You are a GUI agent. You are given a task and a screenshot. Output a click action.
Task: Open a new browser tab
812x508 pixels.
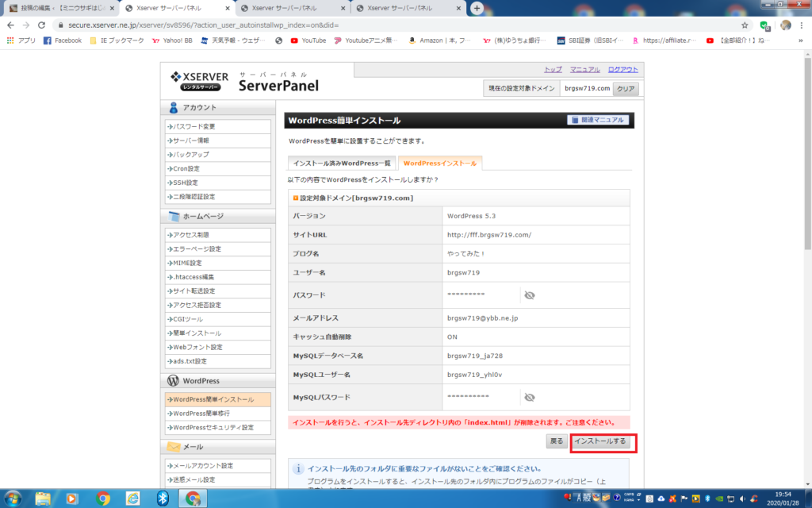[x=477, y=8]
